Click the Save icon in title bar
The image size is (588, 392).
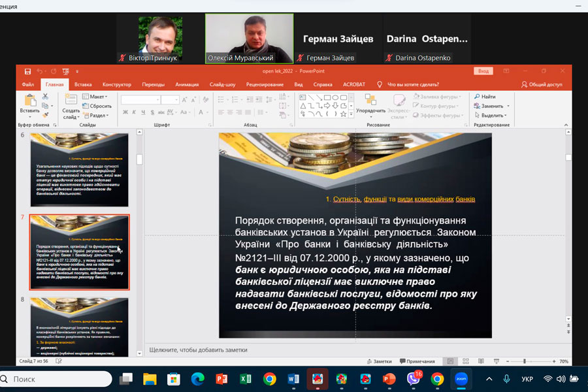[x=27, y=71]
